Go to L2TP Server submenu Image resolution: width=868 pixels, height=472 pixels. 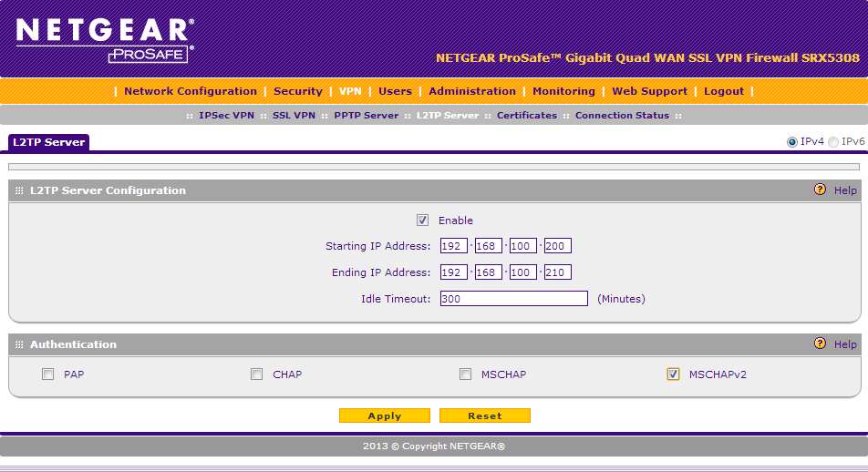tap(448, 116)
